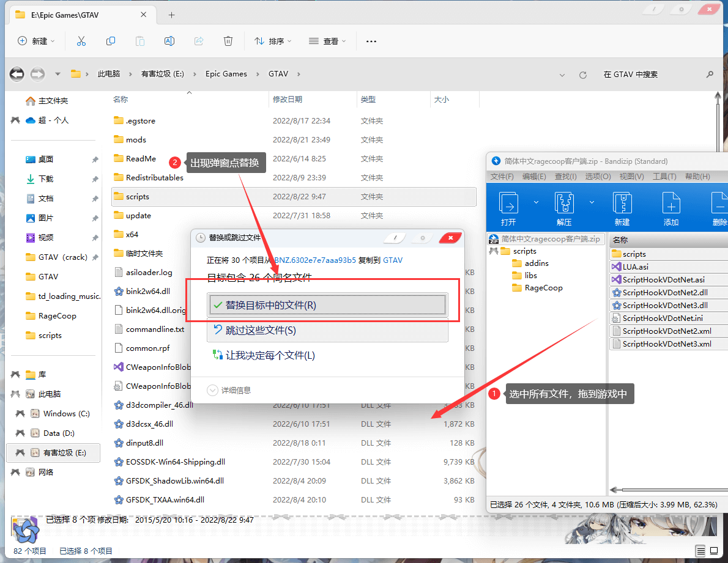Click Bandizip's 添加 (Add) file icon

pyautogui.click(x=671, y=203)
